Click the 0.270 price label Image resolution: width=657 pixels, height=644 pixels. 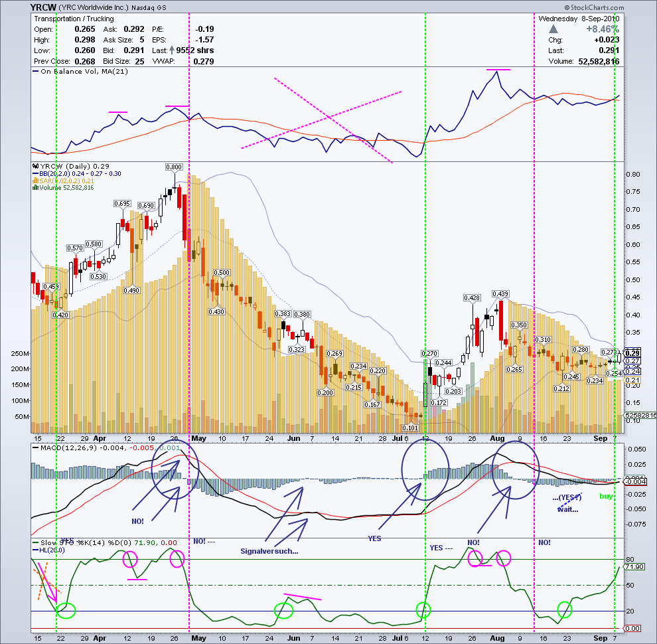429,353
